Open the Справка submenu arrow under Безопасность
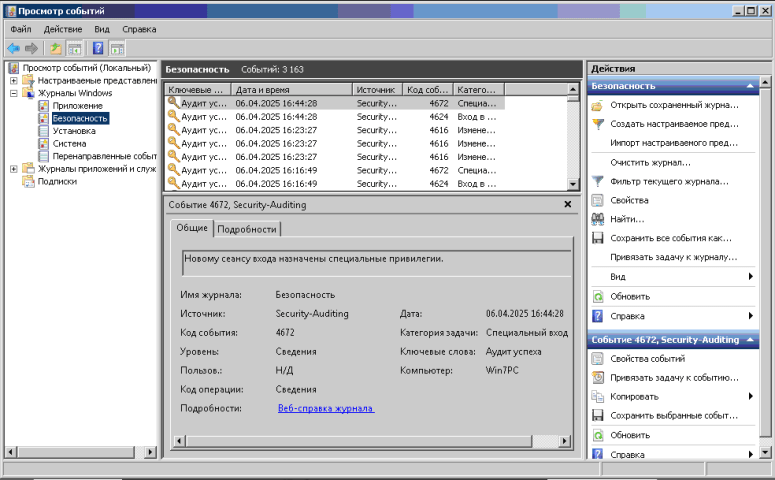The height and width of the screenshot is (480, 775). (x=750, y=316)
